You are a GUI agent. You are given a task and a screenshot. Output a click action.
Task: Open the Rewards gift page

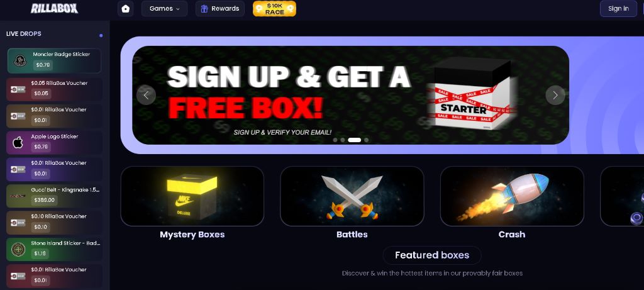tap(219, 9)
